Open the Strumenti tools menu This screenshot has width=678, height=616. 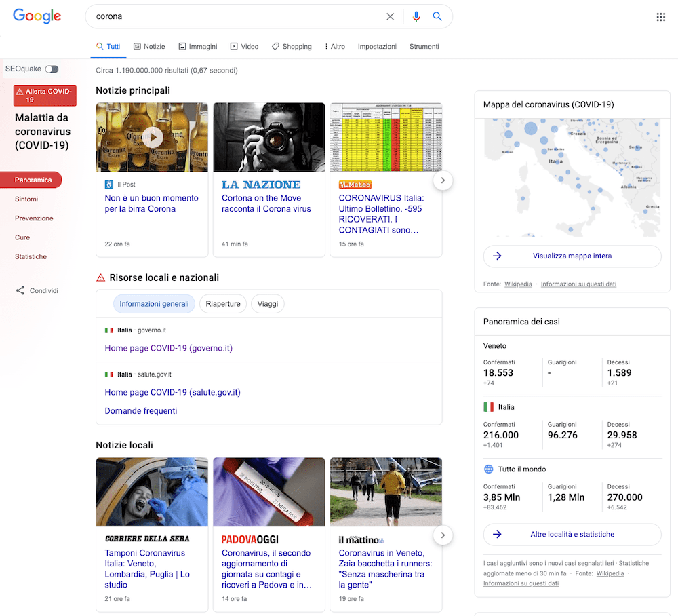(x=424, y=47)
